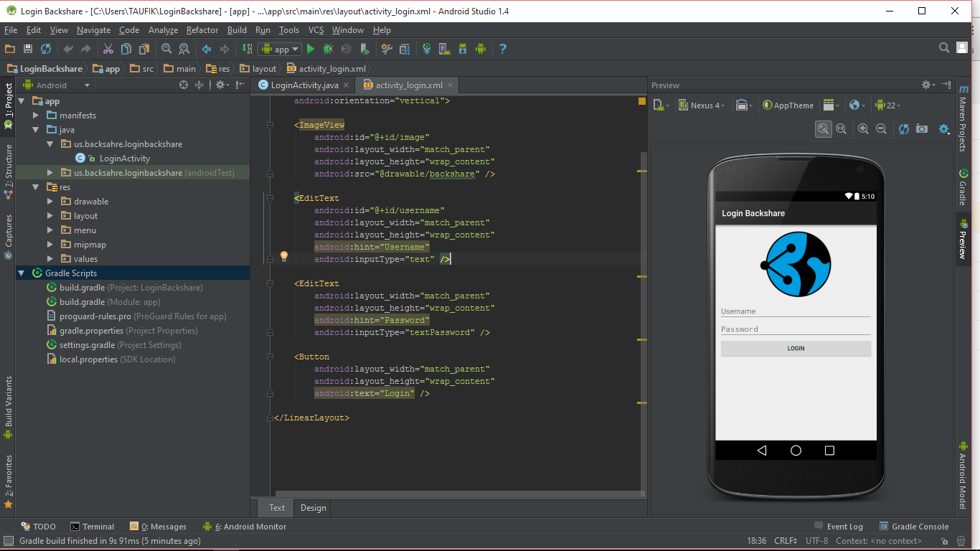The image size is (980, 551).
Task: Toggle the preview zoom-to-fit mode
Action: pyautogui.click(x=823, y=129)
